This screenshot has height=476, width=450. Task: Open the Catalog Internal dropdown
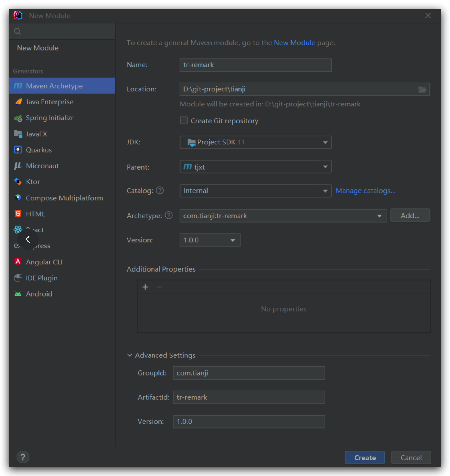256,191
